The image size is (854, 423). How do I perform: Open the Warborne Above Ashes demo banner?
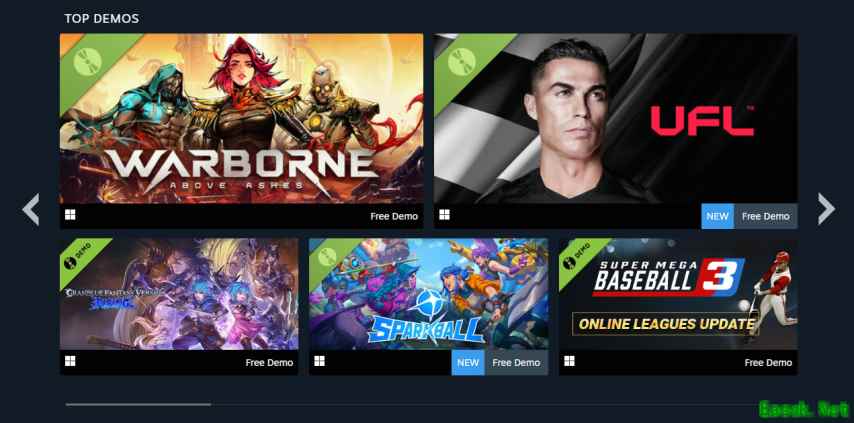241,119
